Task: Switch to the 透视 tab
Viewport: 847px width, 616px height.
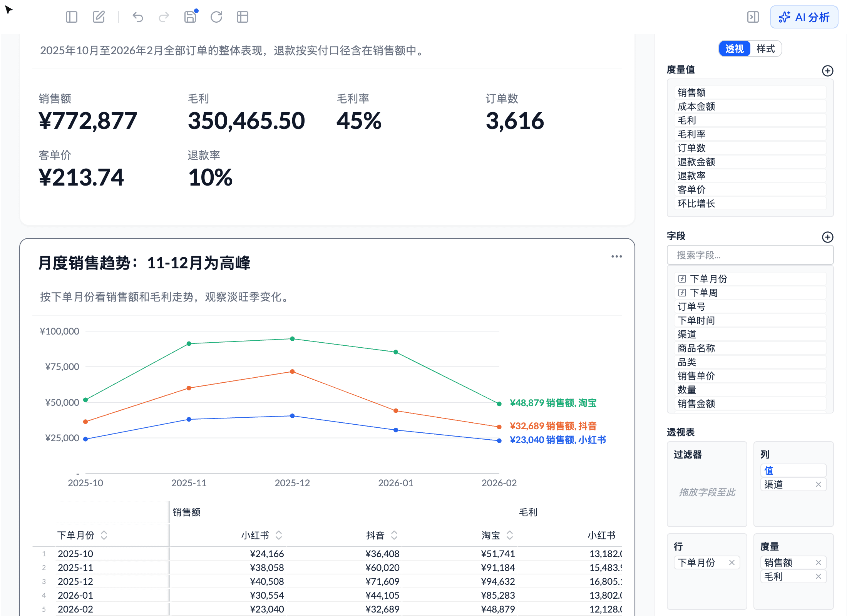Action: (x=735, y=49)
